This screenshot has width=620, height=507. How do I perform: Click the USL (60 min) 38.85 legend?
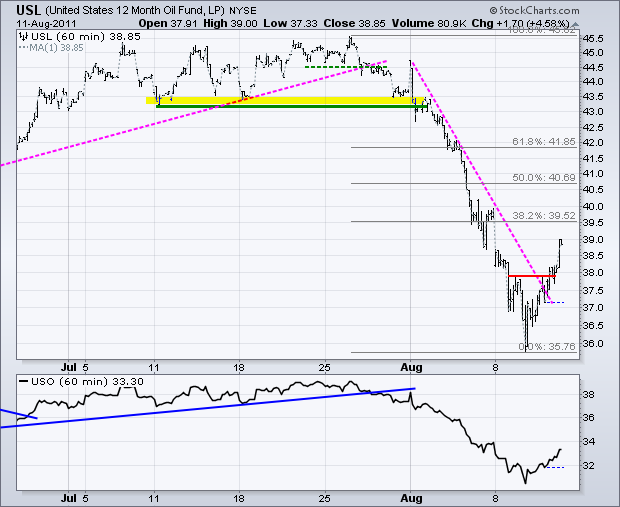(x=85, y=37)
